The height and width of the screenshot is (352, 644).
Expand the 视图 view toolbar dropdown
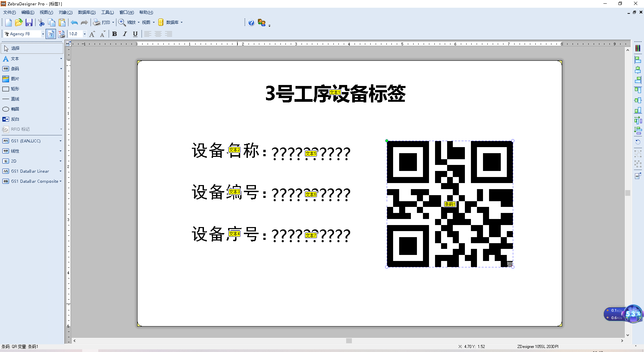(154, 23)
